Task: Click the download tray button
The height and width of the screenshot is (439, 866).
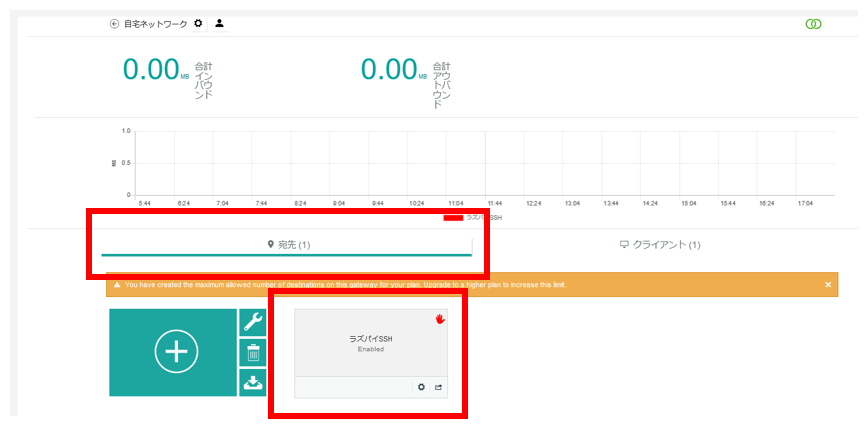Action: click(x=252, y=382)
